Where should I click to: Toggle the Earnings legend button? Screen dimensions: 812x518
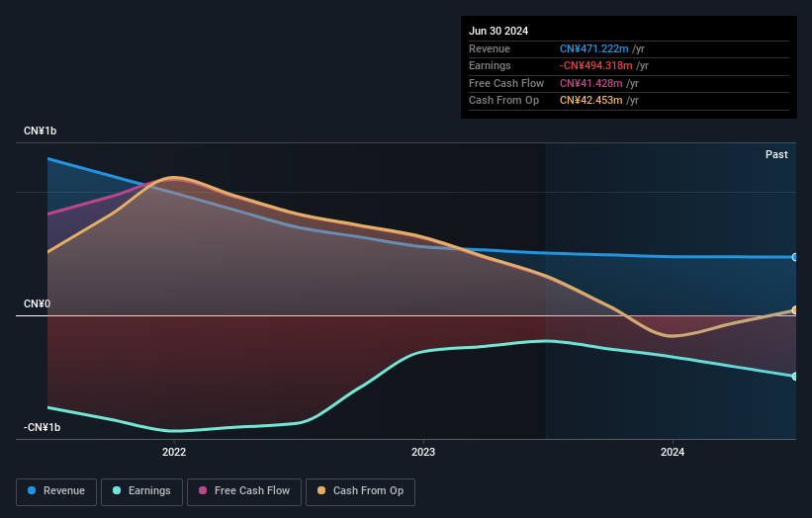tap(141, 491)
